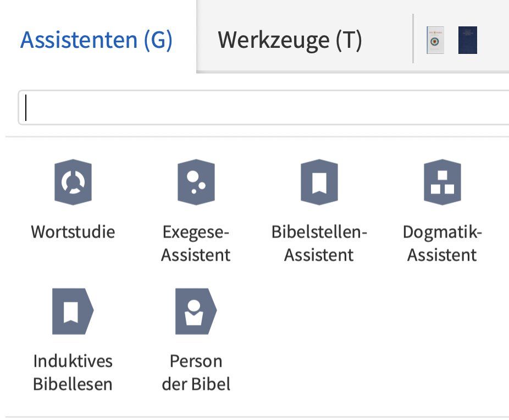
Task: Click the word 'Assistent' under Exegese-
Action: tap(196, 255)
